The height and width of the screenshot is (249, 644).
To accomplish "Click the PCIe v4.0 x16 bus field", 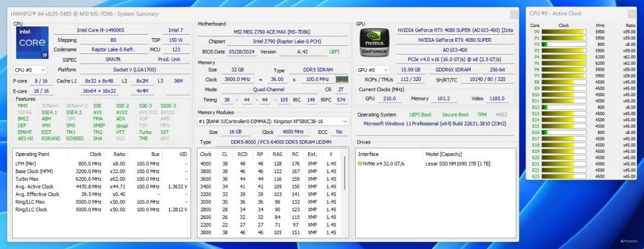I will tap(455, 60).
